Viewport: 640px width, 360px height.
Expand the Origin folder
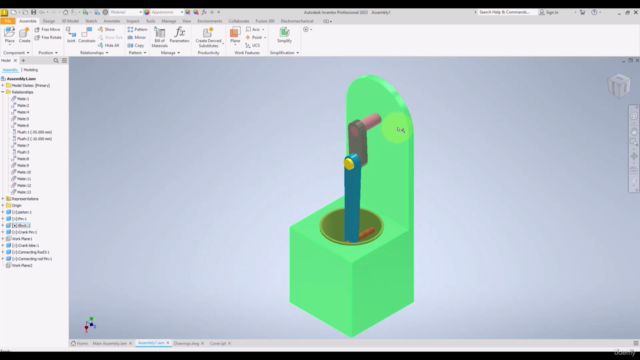click(x=3, y=205)
